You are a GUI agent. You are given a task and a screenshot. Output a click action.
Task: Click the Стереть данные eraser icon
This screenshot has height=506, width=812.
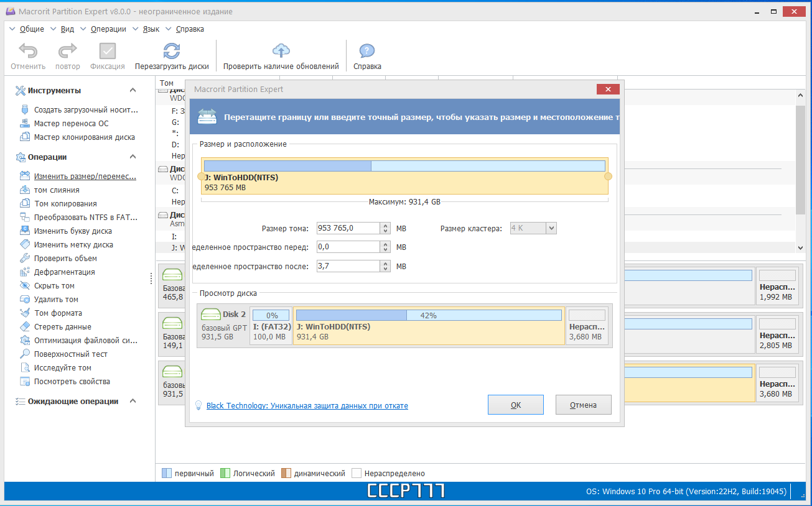pyautogui.click(x=25, y=326)
